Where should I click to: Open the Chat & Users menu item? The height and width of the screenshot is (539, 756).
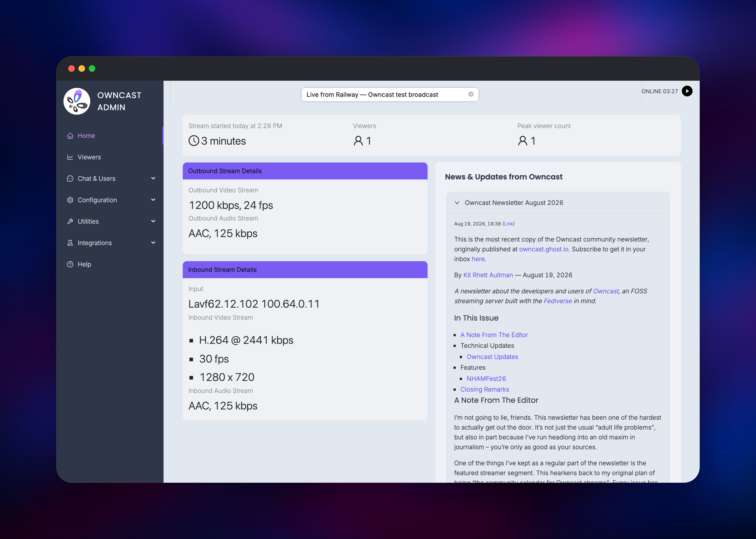click(x=110, y=179)
